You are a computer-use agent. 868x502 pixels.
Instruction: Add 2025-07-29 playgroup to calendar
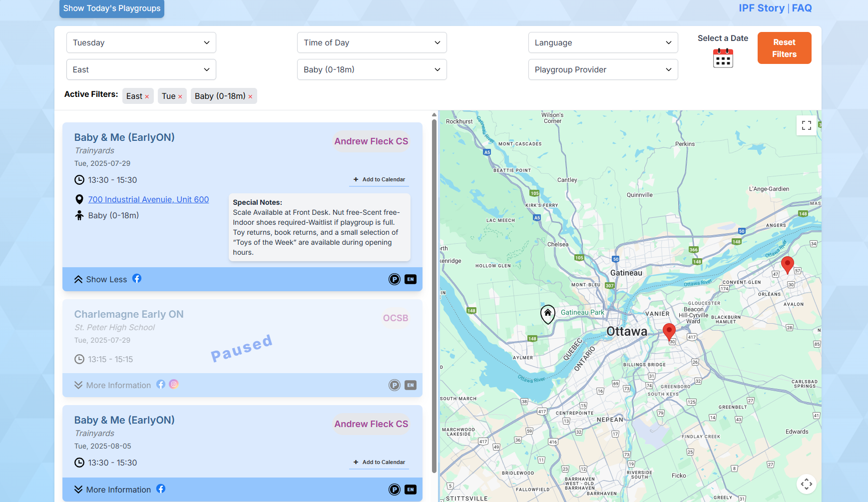[379, 179]
